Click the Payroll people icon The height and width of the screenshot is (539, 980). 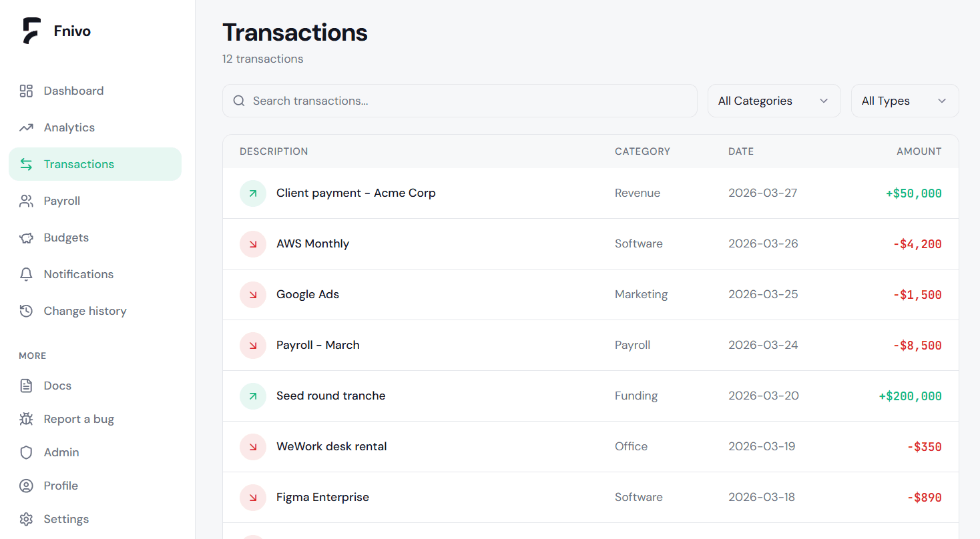(26, 200)
